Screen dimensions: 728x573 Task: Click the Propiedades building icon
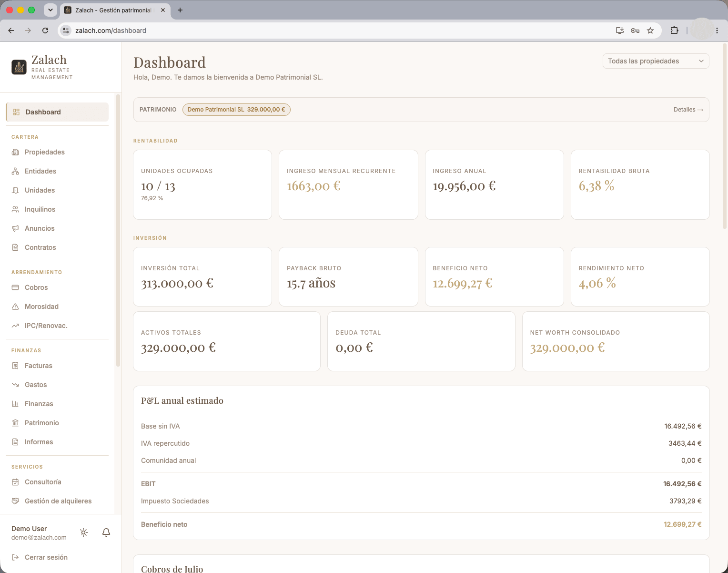tap(15, 152)
